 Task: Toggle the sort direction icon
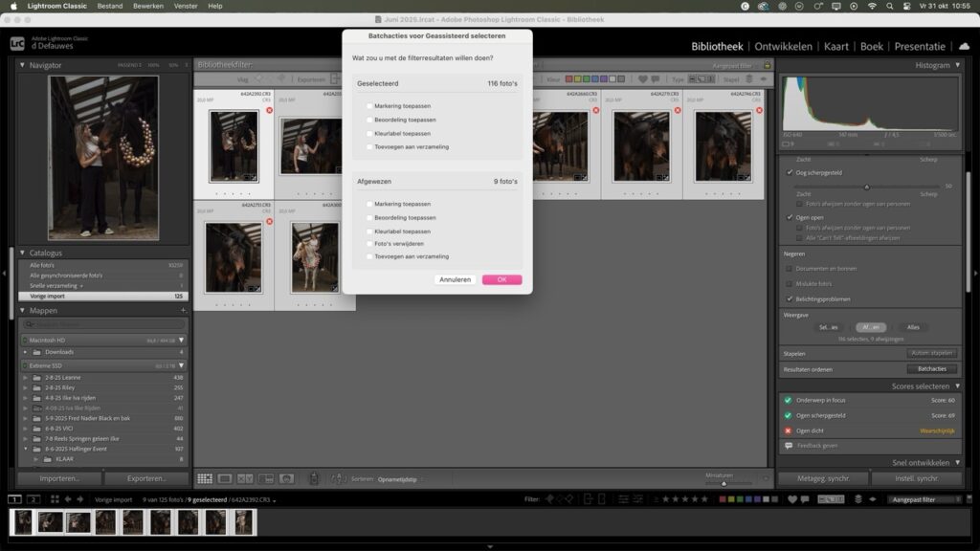pyautogui.click(x=339, y=478)
